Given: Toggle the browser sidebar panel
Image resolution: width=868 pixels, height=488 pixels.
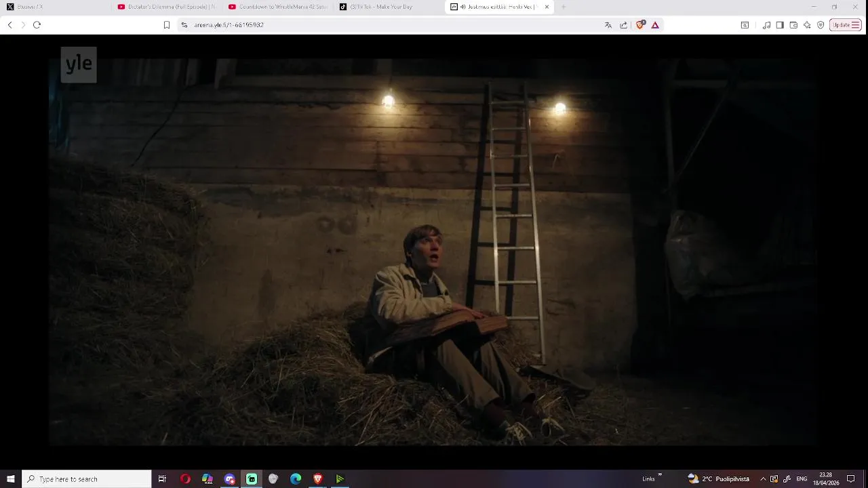Looking at the screenshot, I should (780, 25).
